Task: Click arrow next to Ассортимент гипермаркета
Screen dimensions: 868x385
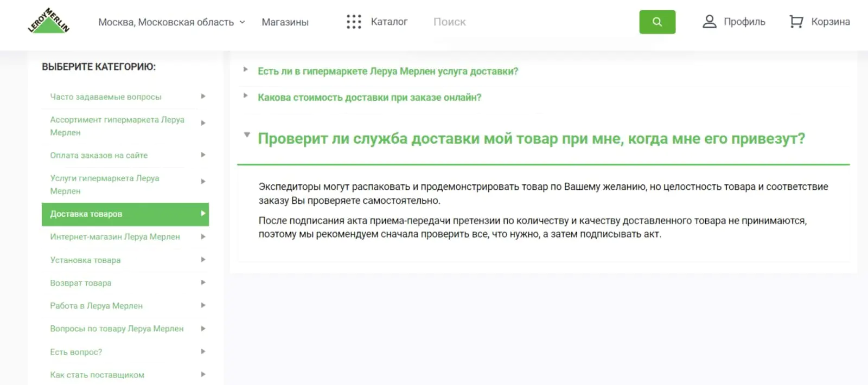Action: [203, 123]
